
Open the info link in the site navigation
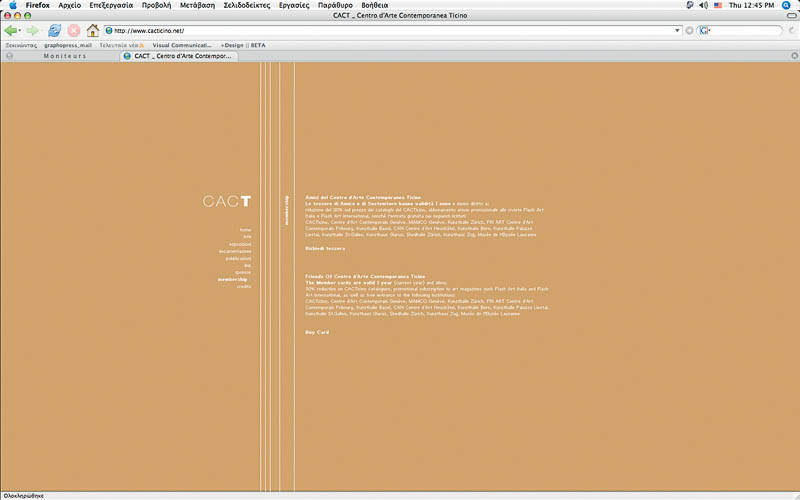[247, 237]
